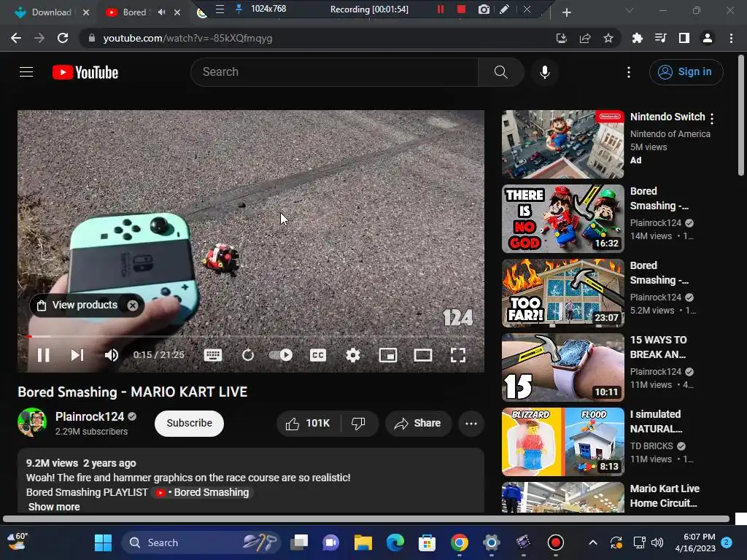Screen dimensions: 747x560
Task: Click the Sign in button
Action: [686, 72]
